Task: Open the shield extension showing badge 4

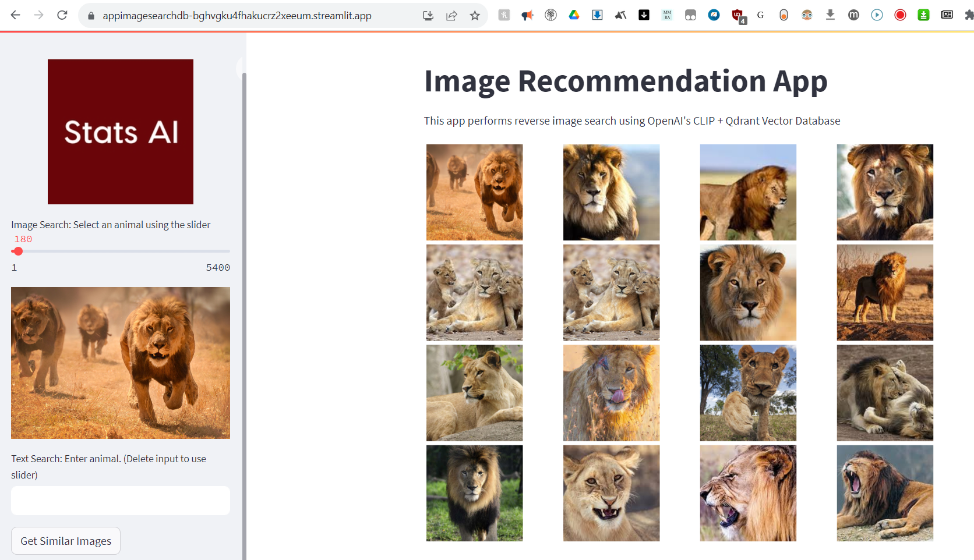Action: click(x=737, y=15)
